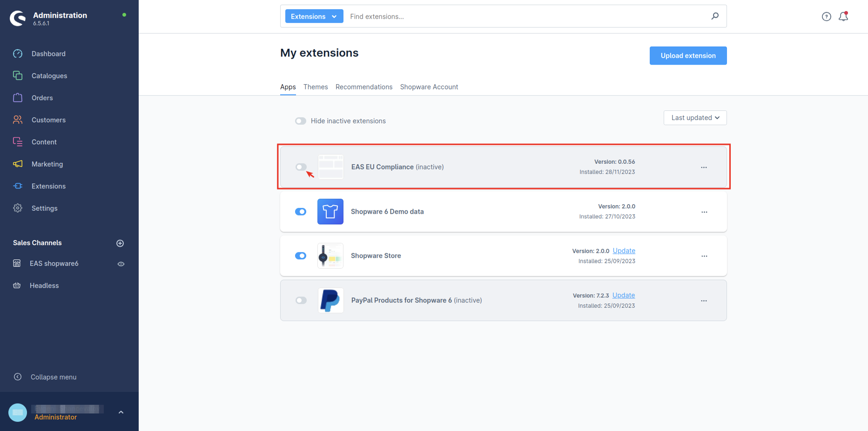Deactivate the Shopware 6 Demo data toggle

point(301,212)
